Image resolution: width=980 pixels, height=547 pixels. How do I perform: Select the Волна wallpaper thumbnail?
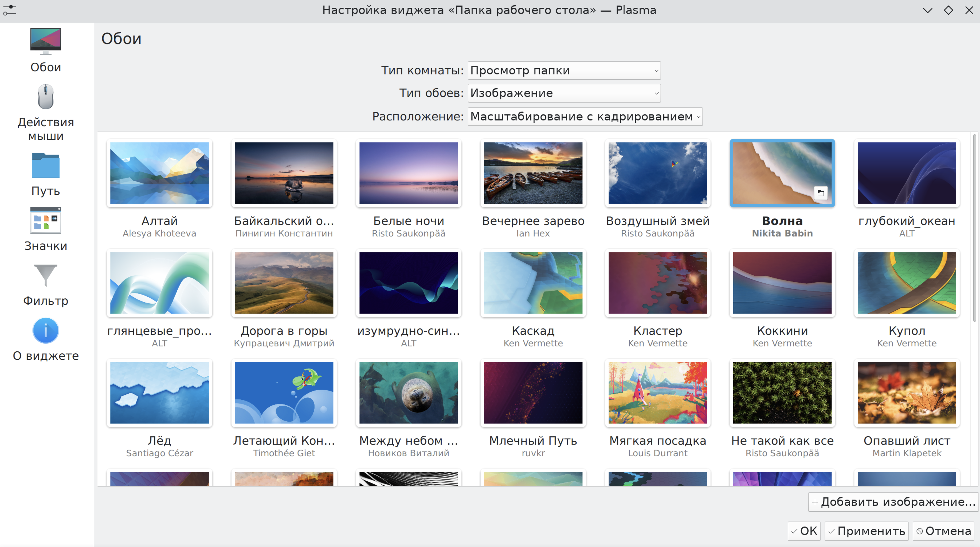[782, 173]
